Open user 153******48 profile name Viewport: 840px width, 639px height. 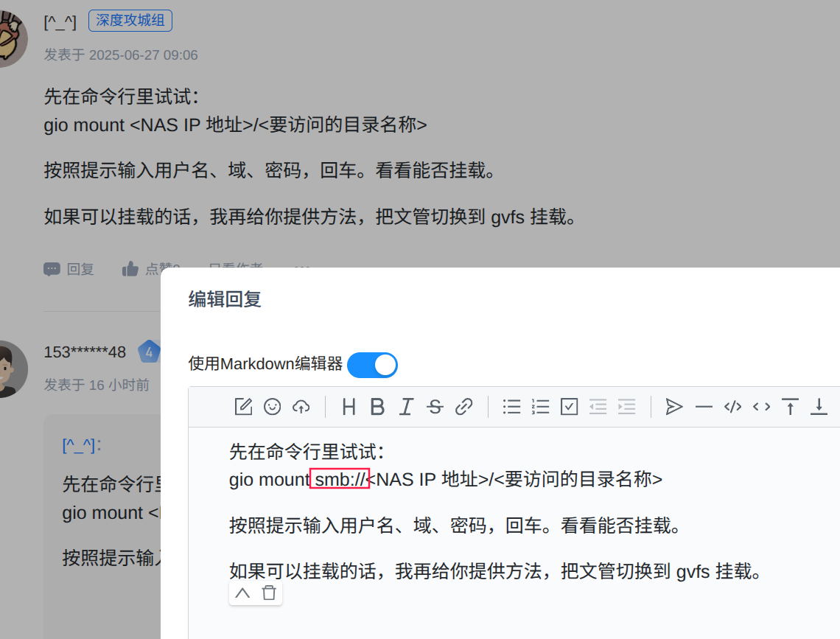pyautogui.click(x=85, y=352)
